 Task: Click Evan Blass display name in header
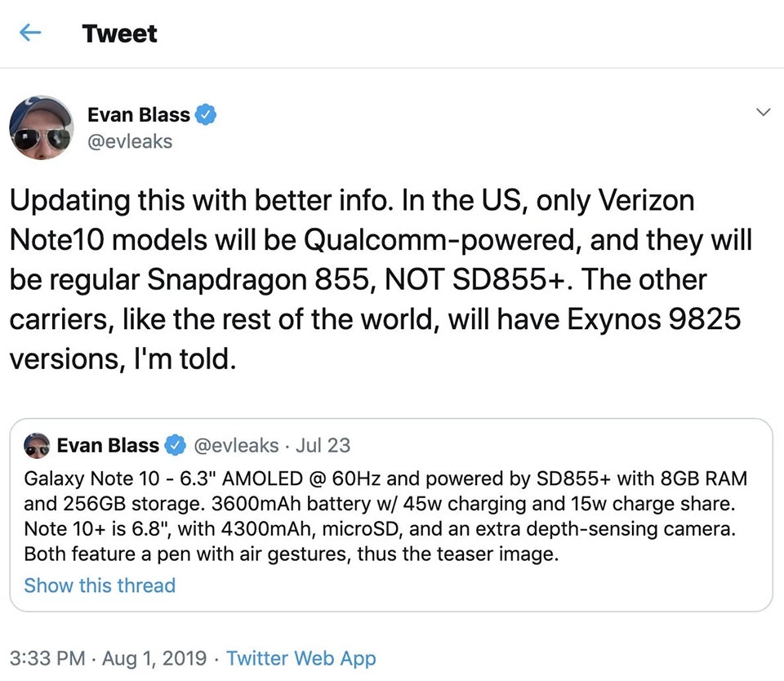pyautogui.click(x=139, y=114)
